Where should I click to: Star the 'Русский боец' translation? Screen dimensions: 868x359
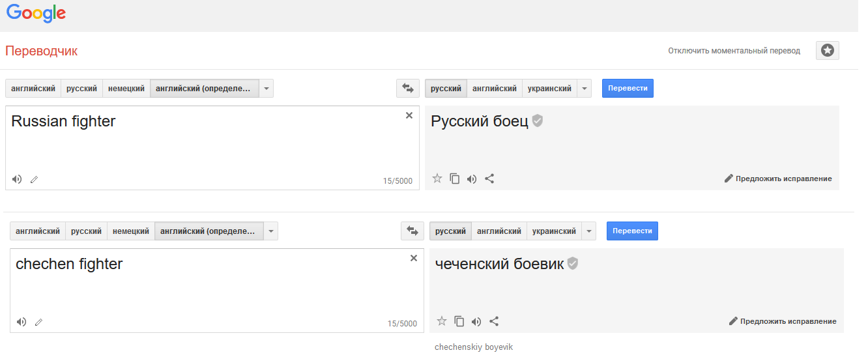pos(437,179)
